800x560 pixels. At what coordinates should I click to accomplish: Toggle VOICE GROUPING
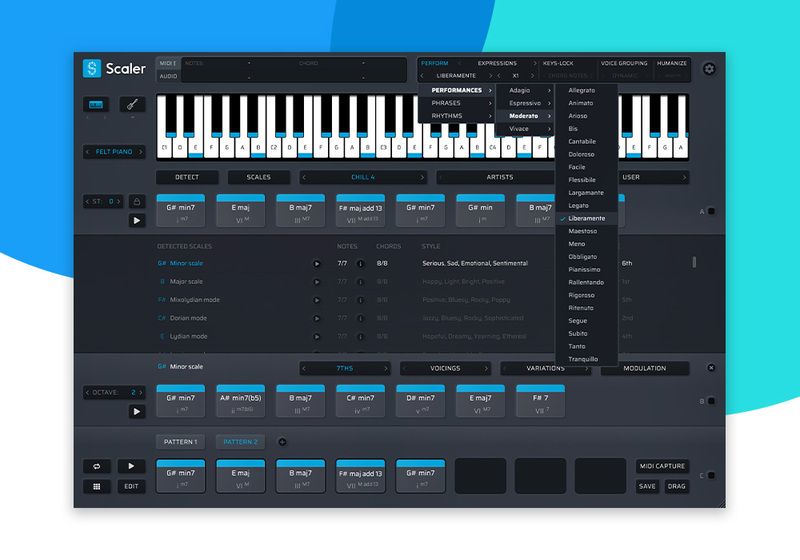tap(624, 63)
